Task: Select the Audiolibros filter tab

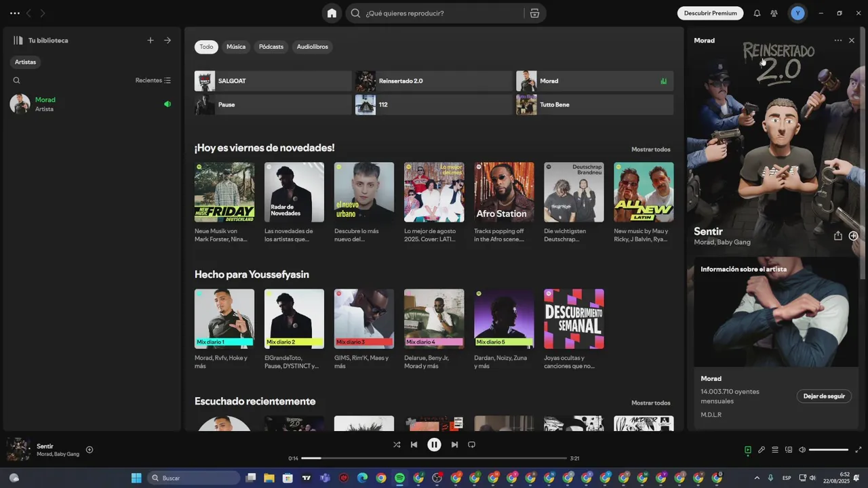Action: tap(313, 47)
